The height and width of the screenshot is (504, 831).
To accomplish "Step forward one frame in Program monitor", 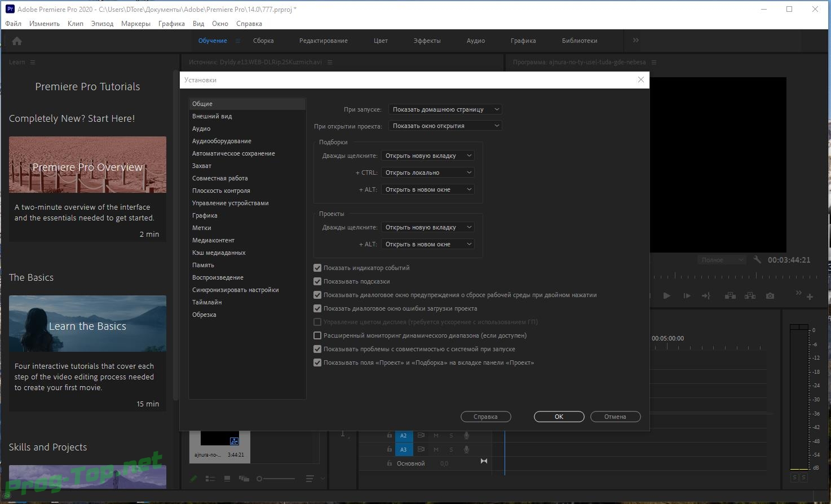I will 687,295.
